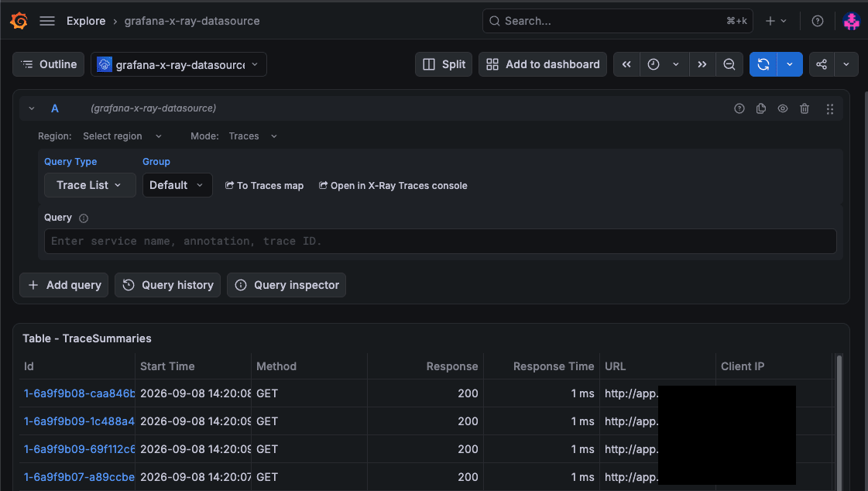Shift time range backwards
This screenshot has height=491, width=868.
[626, 64]
